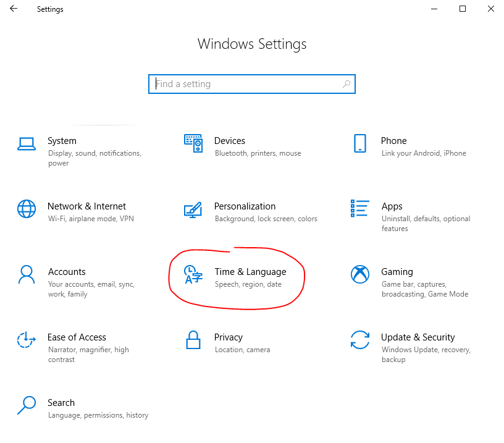
Task: Click the Search magnifier category icon
Action: [27, 405]
